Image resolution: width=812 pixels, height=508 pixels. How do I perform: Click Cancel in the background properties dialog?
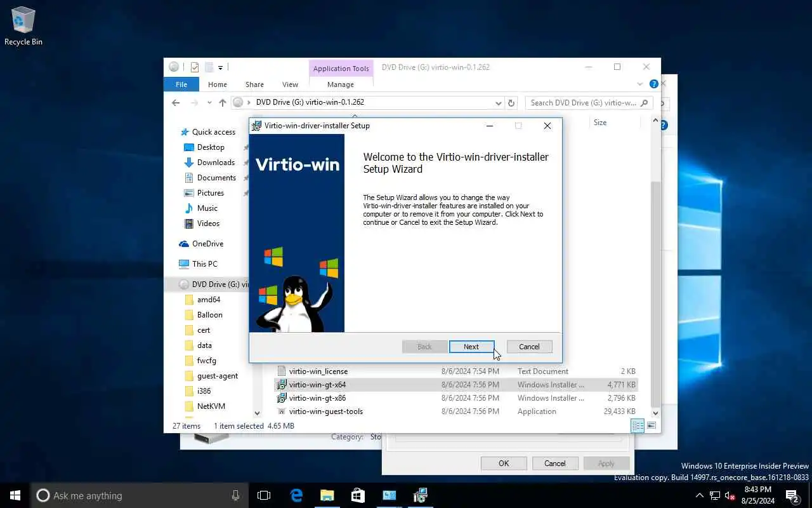coord(554,464)
